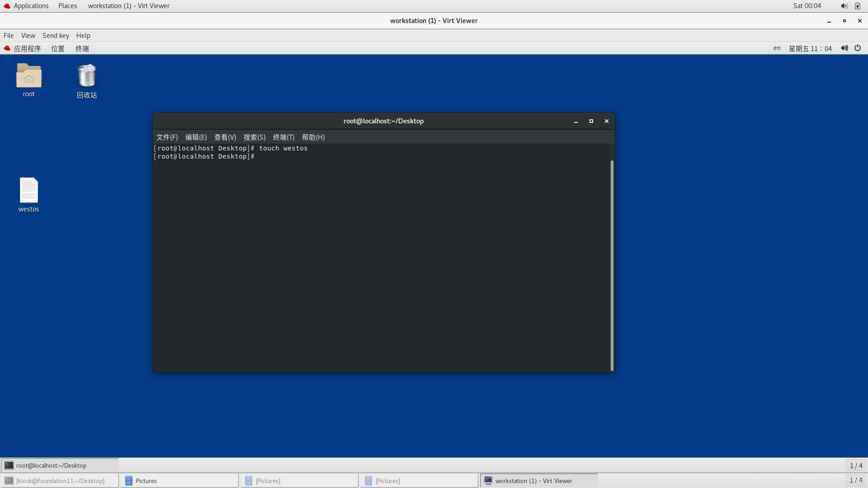
Task: Open the 位置 places menu
Action: 57,48
